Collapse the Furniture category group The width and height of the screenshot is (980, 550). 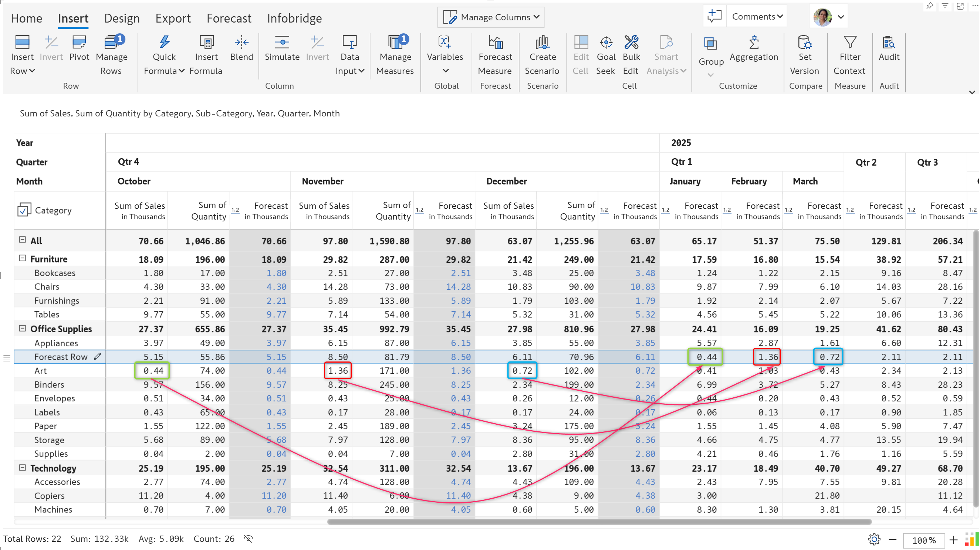click(23, 258)
